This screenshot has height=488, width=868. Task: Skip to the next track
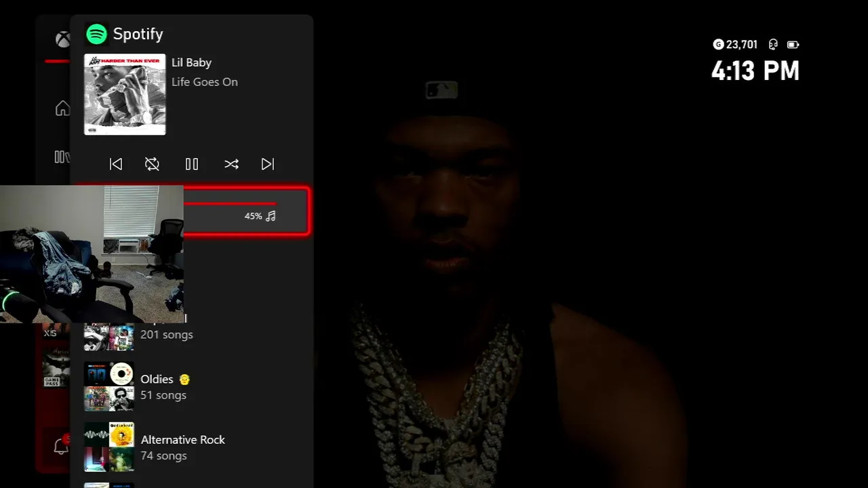coord(268,164)
